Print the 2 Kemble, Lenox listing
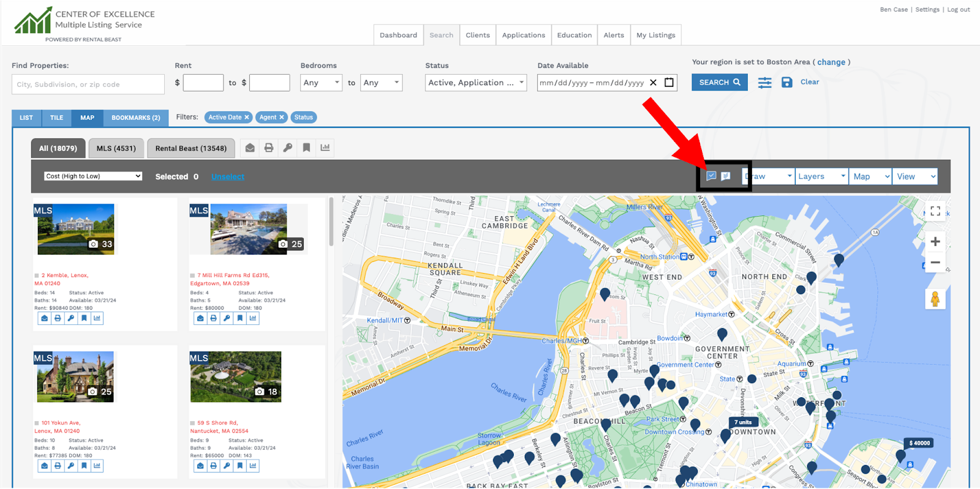The image size is (980, 489). pyautogui.click(x=58, y=318)
